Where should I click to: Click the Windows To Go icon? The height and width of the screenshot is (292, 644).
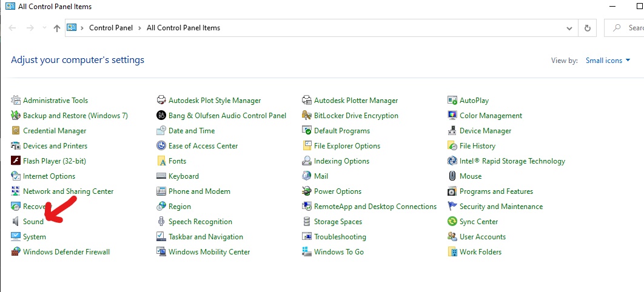coord(306,252)
